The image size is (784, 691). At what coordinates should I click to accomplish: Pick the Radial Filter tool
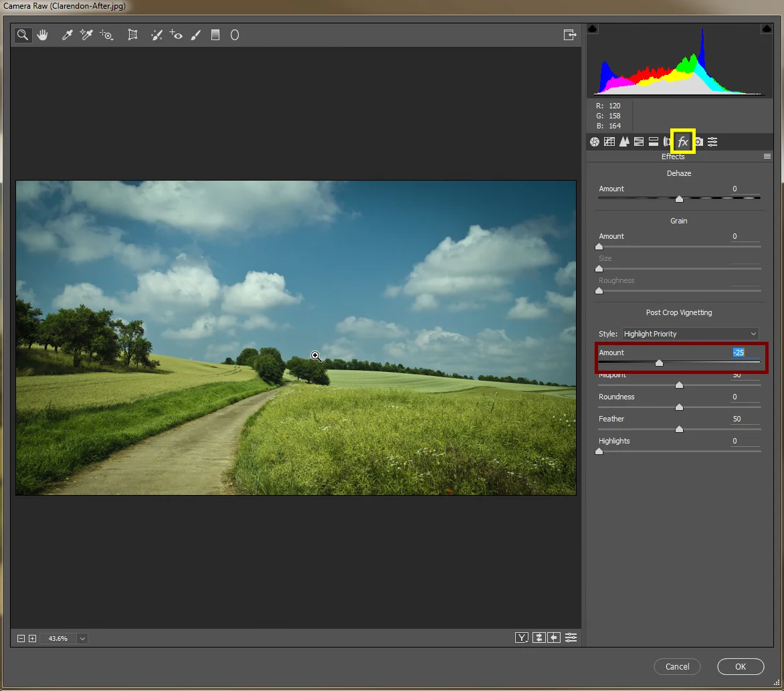[235, 35]
